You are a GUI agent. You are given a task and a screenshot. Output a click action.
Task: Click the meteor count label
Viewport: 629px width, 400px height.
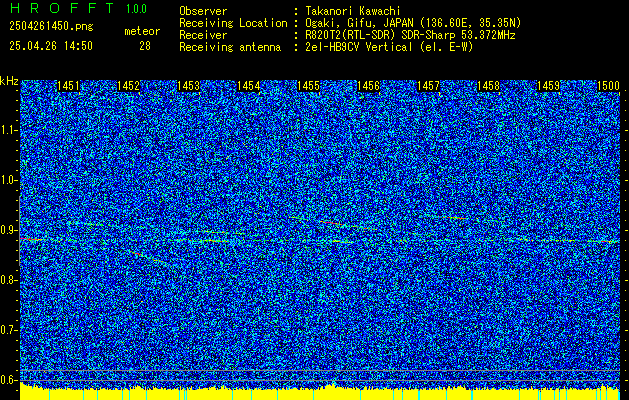142,31
